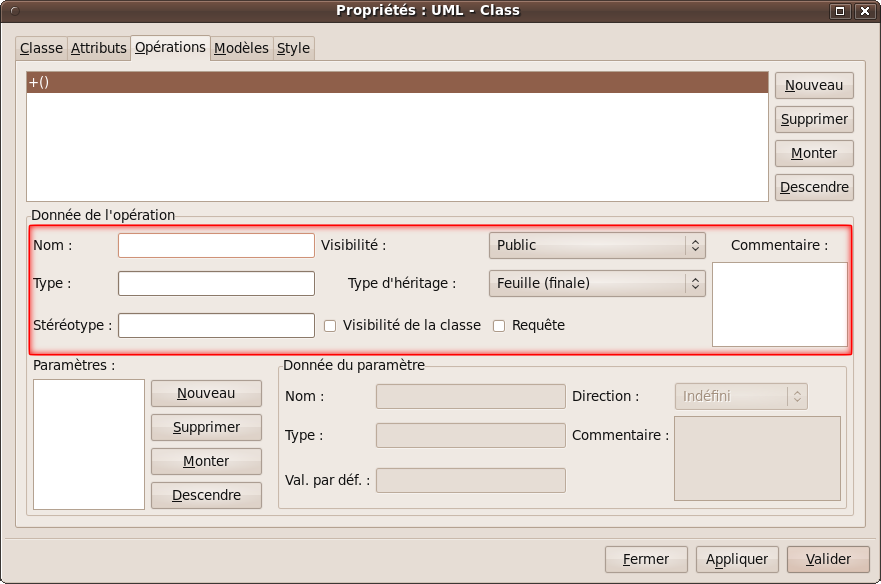Move operation up with Monter button
Viewport: 881px width, 584px height.
[x=814, y=153]
